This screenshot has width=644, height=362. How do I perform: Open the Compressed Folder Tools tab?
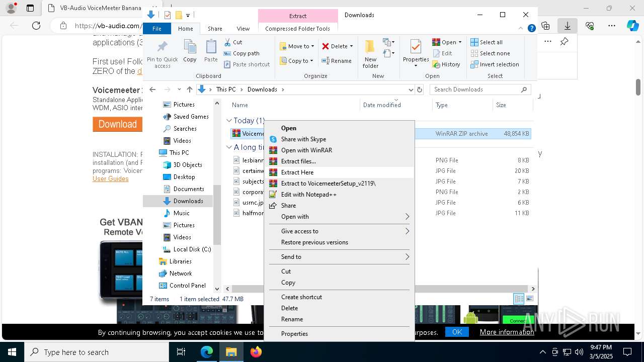click(297, 29)
